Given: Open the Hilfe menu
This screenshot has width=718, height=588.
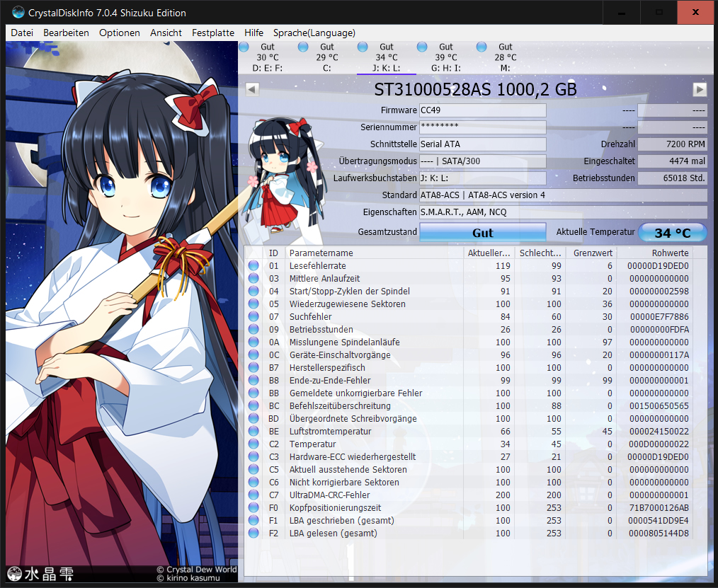Looking at the screenshot, I should point(253,33).
